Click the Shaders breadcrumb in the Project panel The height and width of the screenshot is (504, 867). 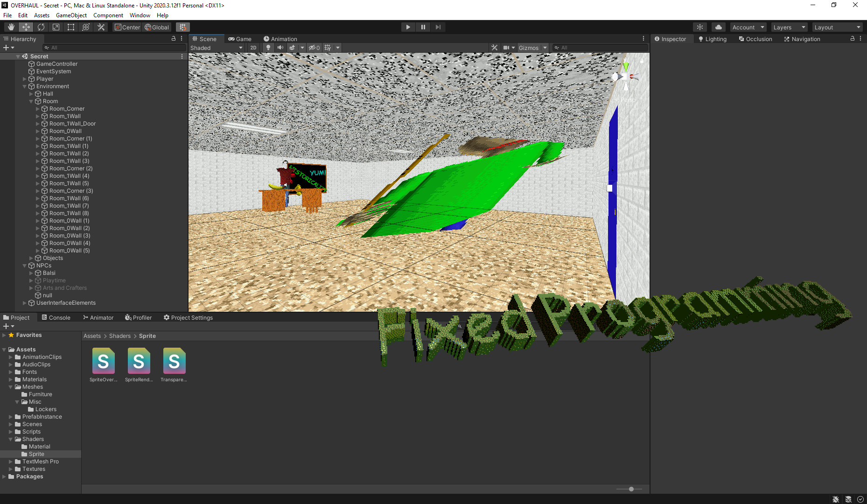tap(119, 336)
